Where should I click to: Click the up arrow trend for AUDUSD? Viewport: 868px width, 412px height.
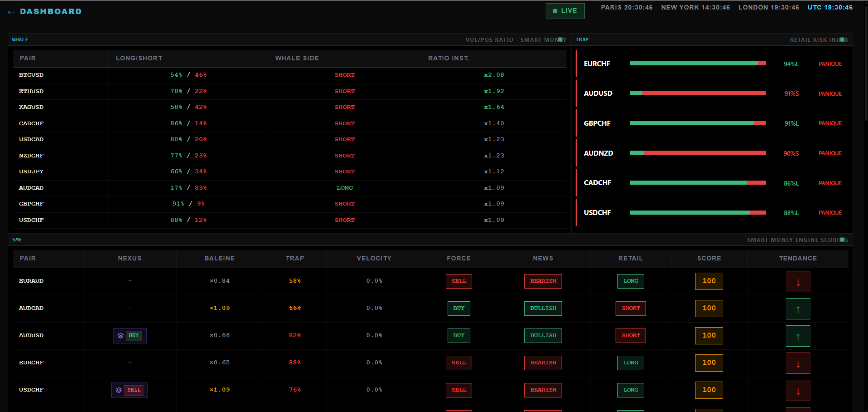coord(798,336)
